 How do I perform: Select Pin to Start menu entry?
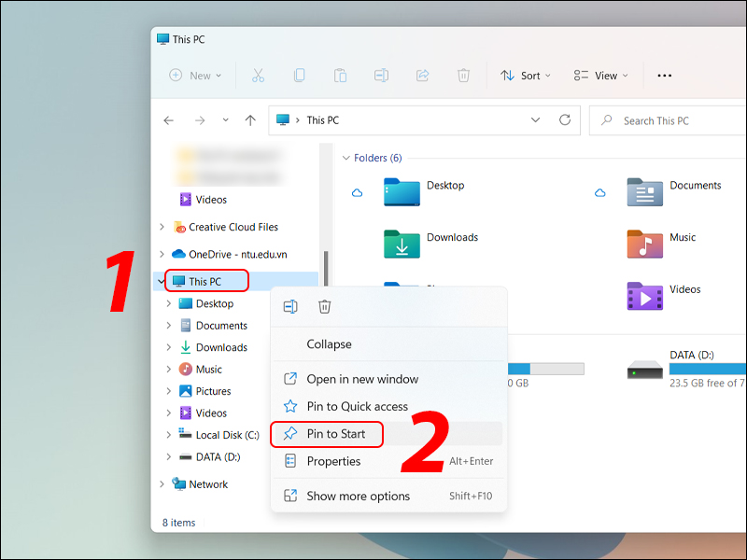click(336, 434)
